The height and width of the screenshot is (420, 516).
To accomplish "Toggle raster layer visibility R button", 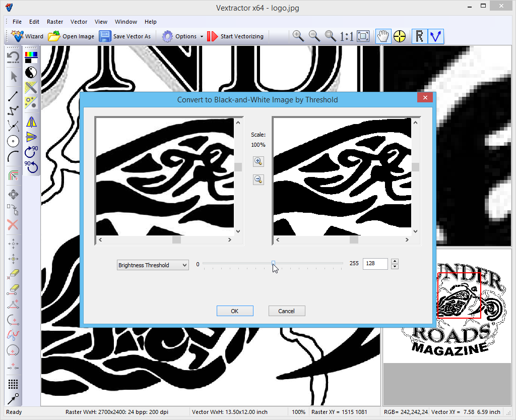I will pyautogui.click(x=419, y=36).
